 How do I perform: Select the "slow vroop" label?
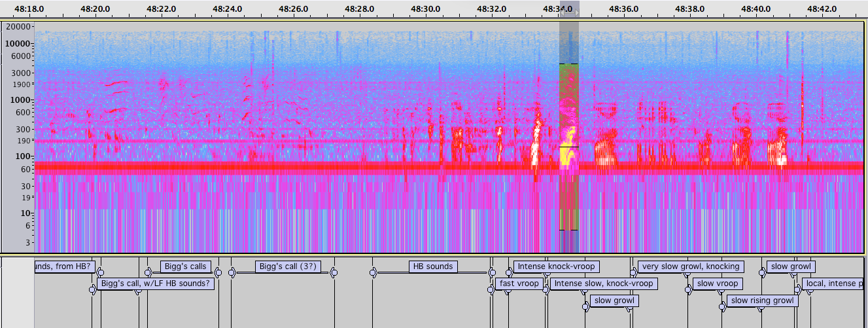tap(718, 283)
